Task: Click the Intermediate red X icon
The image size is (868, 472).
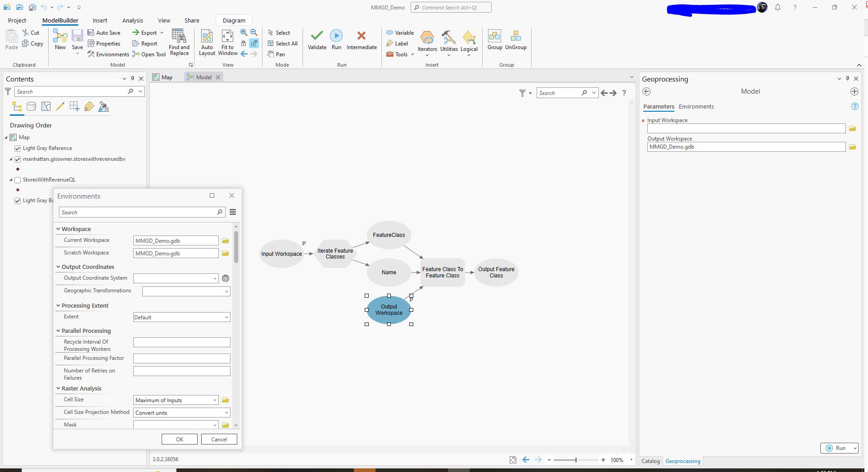Action: click(361, 36)
